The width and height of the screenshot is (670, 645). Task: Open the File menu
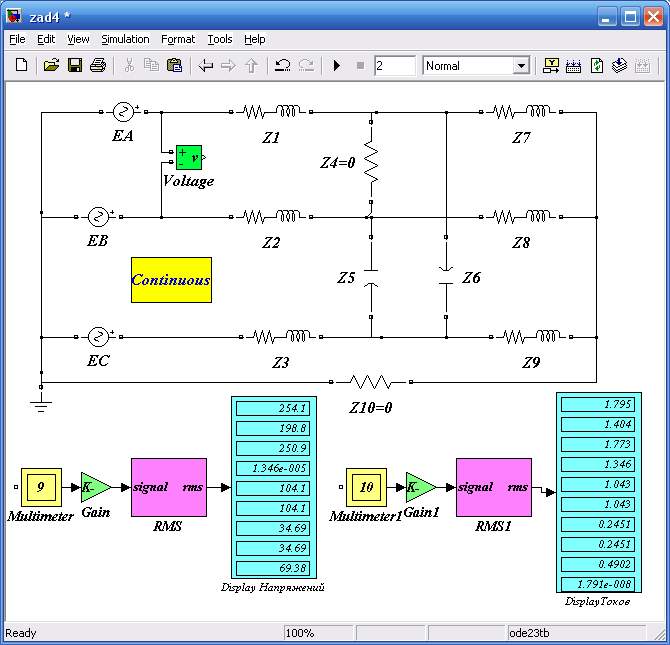(x=17, y=39)
